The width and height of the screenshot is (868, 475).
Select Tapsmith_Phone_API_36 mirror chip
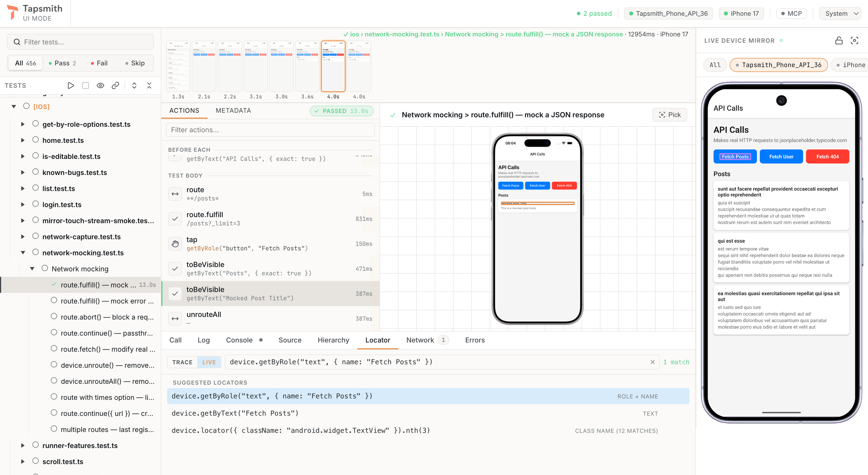pyautogui.click(x=778, y=65)
